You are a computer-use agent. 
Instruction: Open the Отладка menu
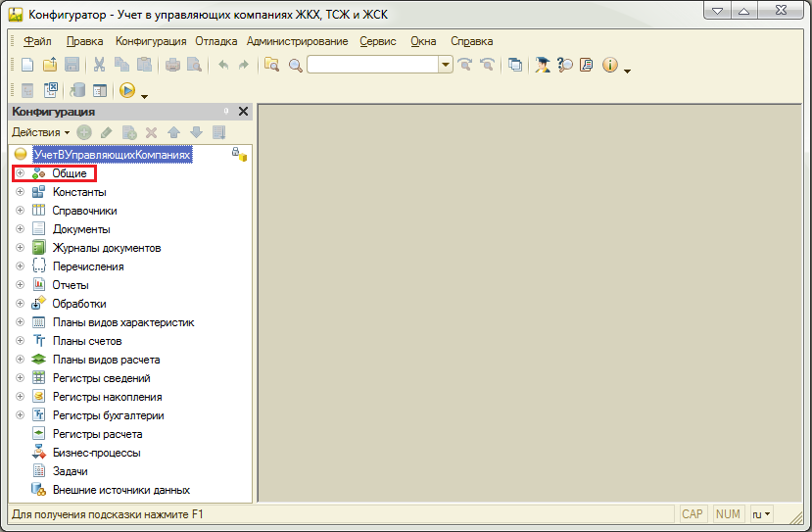click(x=215, y=41)
